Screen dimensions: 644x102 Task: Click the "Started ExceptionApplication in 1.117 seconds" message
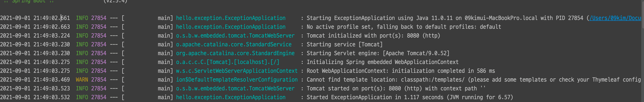409,97
